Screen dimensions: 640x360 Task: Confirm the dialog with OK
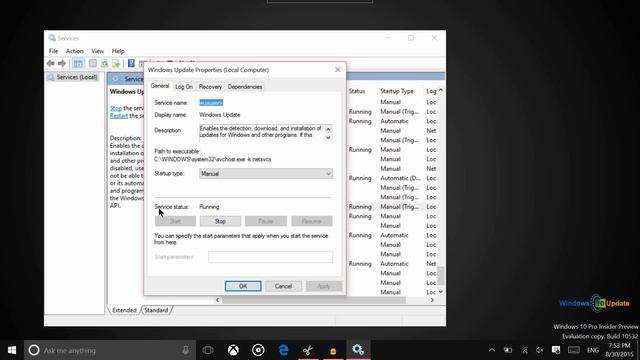click(243, 286)
